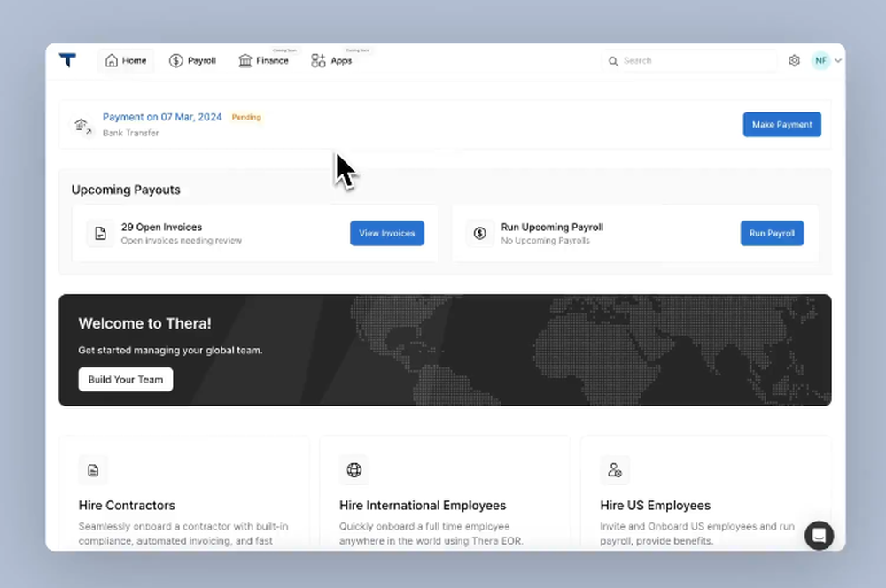Click the search magnifier icon
The height and width of the screenshot is (588, 886).
(613, 61)
